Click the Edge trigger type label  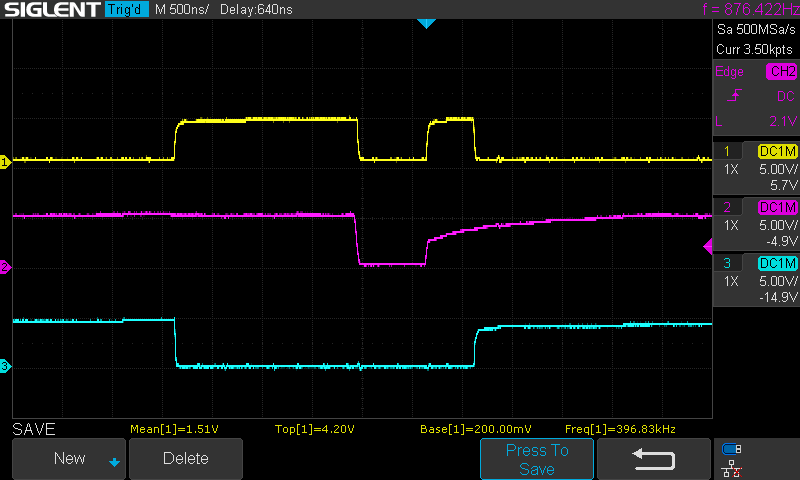[x=729, y=72]
